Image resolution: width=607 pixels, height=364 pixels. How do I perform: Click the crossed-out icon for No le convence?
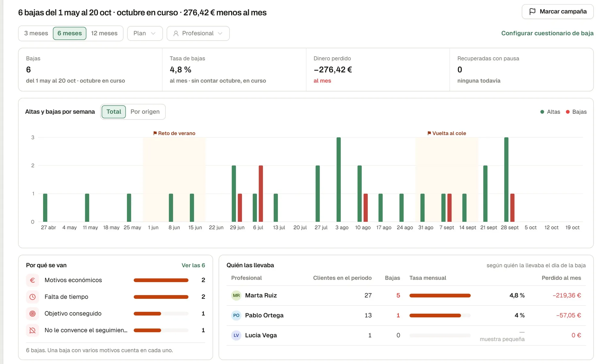tap(32, 330)
